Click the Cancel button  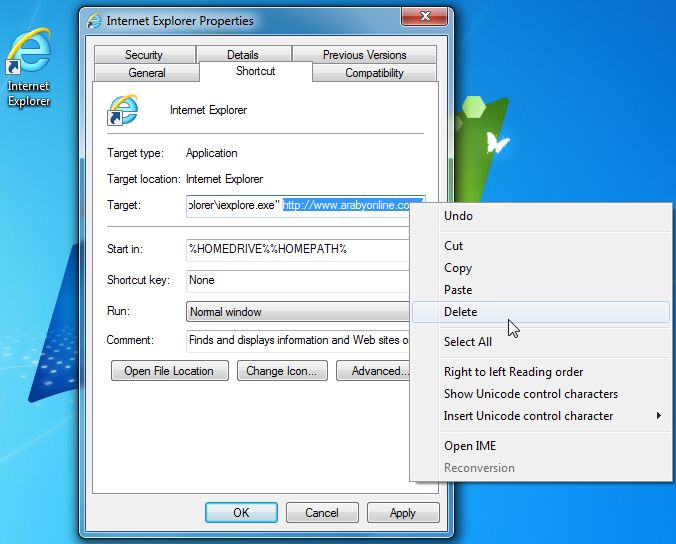pyautogui.click(x=322, y=513)
